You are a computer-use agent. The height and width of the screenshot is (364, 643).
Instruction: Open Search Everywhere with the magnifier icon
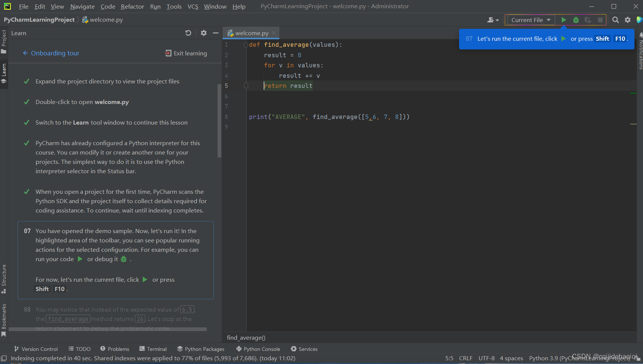pos(616,19)
